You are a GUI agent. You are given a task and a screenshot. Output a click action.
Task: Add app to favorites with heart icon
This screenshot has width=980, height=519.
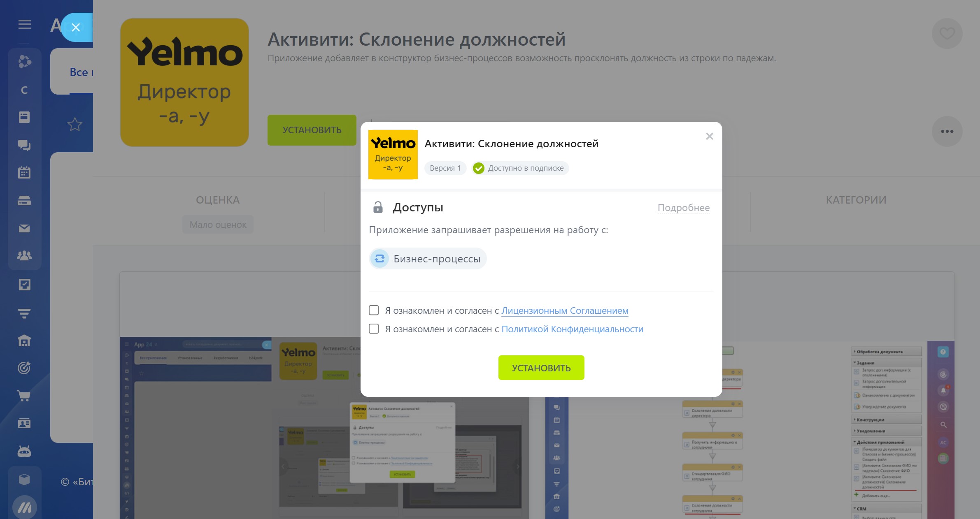pos(947,33)
